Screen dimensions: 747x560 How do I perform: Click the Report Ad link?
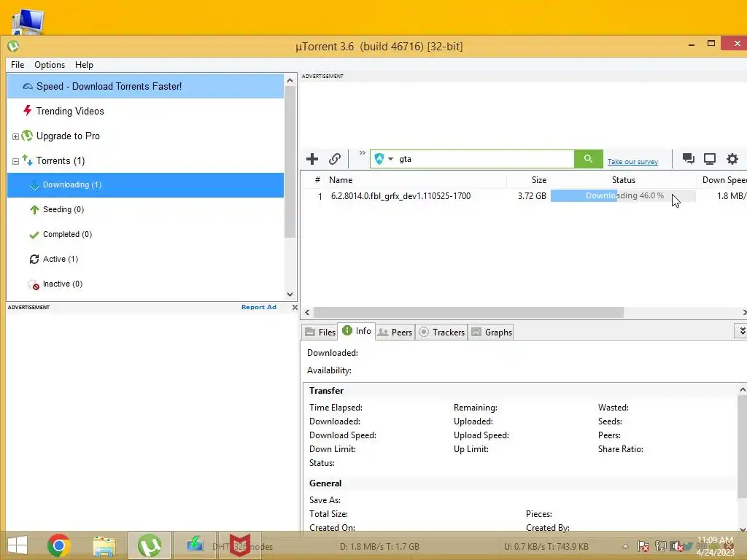[259, 307]
